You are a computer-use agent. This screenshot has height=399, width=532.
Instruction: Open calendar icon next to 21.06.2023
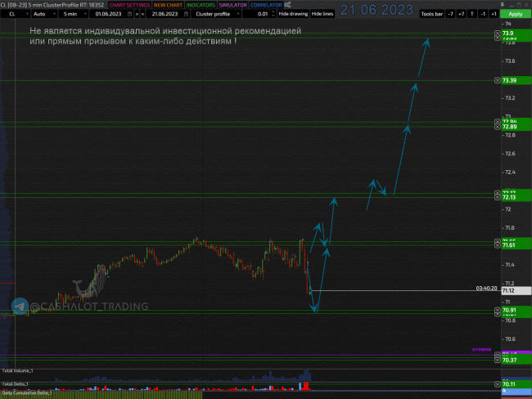click(186, 14)
